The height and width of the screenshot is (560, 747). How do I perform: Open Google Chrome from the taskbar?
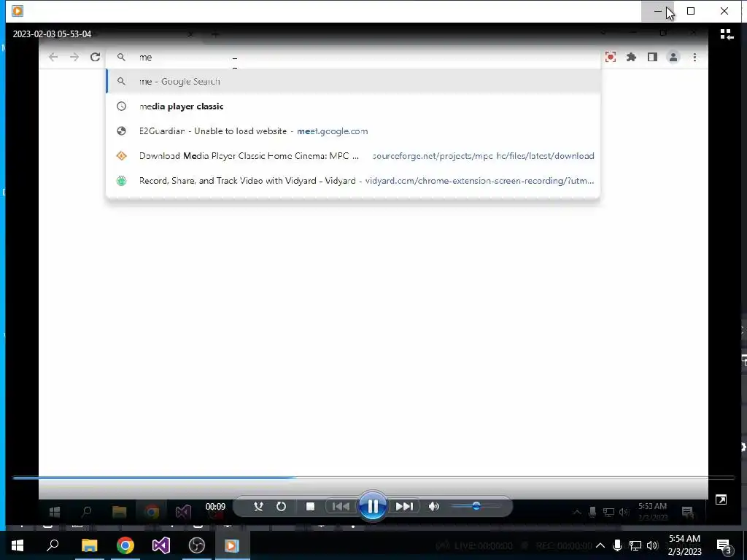[x=125, y=545]
